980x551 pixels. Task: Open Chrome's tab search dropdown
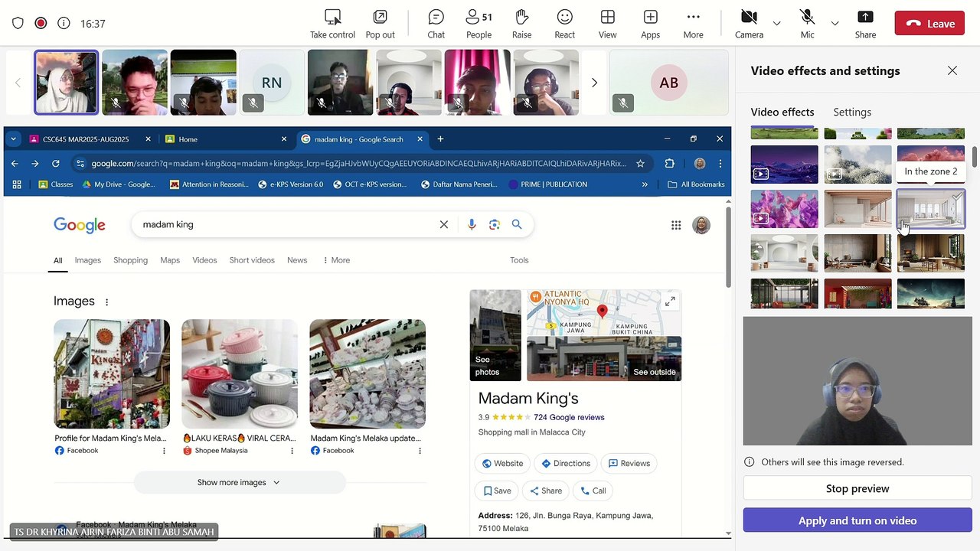click(x=13, y=139)
